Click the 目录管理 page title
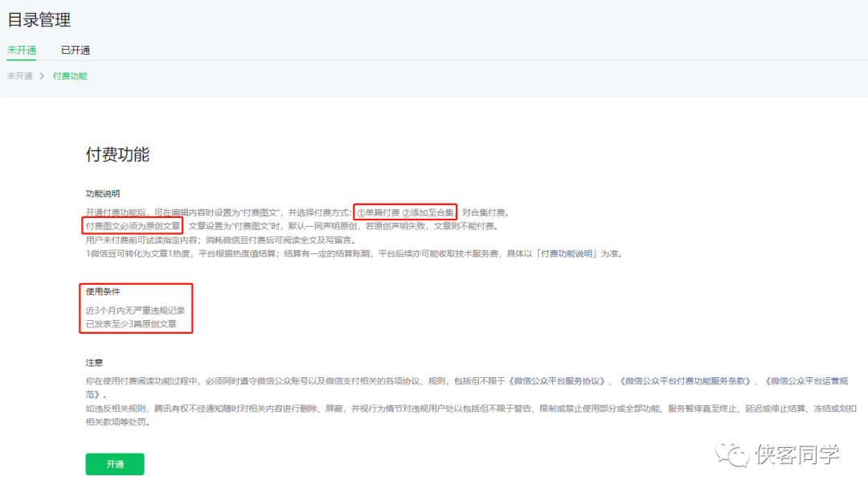868x493 pixels. [39, 20]
